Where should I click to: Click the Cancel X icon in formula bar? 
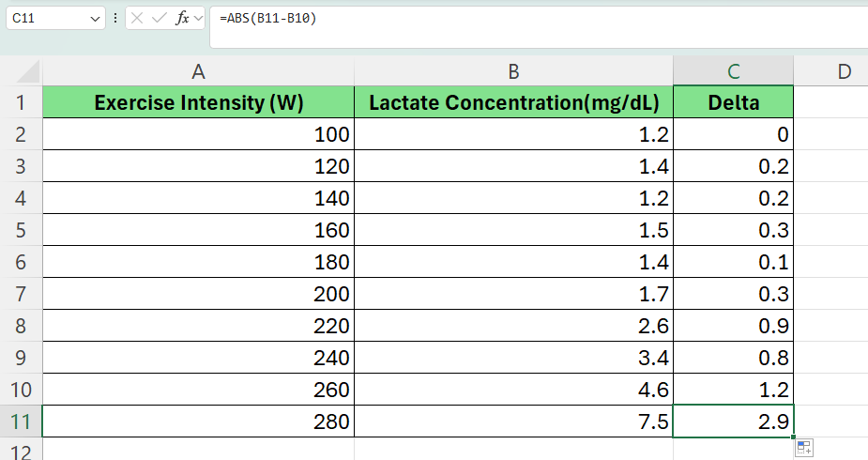pyautogui.click(x=137, y=19)
